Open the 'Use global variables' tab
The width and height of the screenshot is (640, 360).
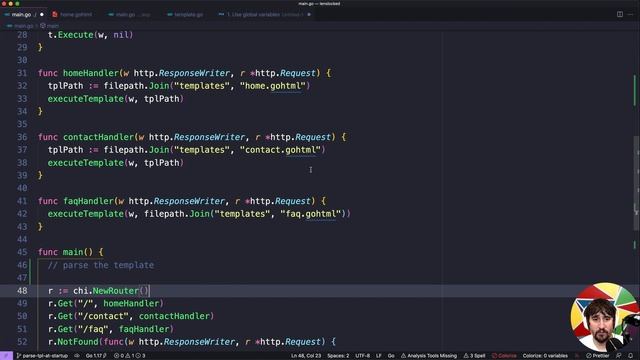[264, 14]
